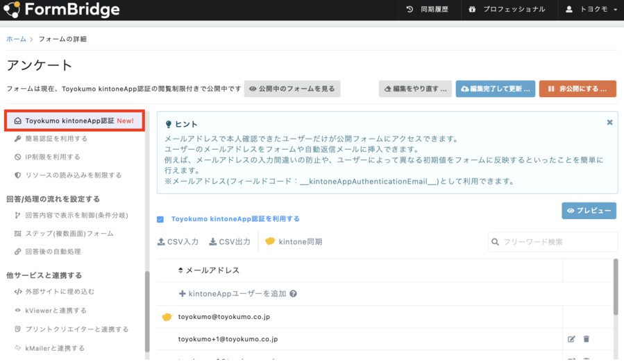Click the プレビュー button

click(589, 211)
